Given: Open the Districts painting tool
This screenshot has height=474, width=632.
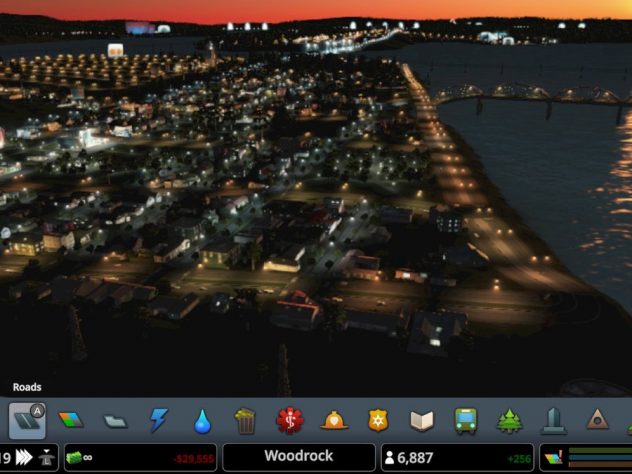Looking at the screenshot, I should tap(116, 422).
